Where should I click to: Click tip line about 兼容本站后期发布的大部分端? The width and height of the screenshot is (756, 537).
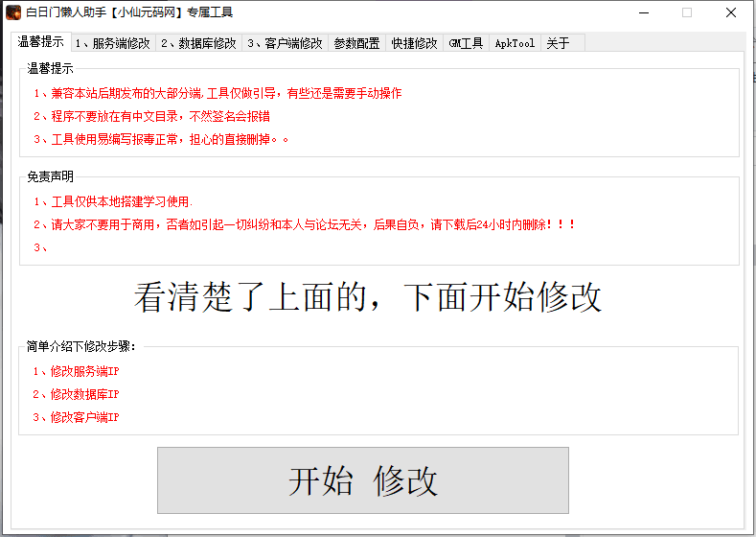point(218,93)
